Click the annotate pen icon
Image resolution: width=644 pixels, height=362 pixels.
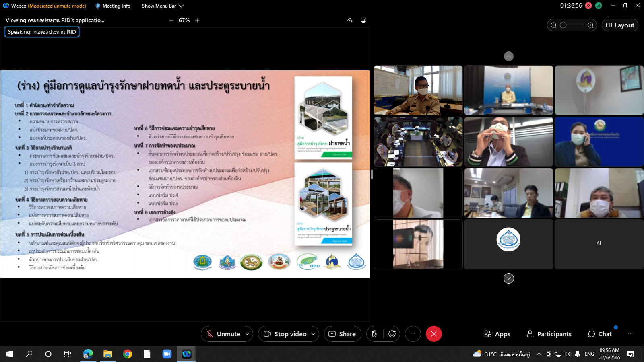[x=350, y=20]
